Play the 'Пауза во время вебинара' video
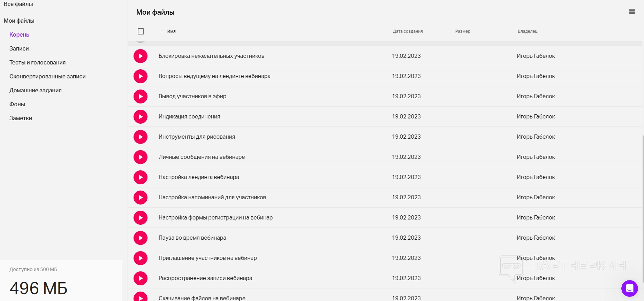 (x=141, y=238)
